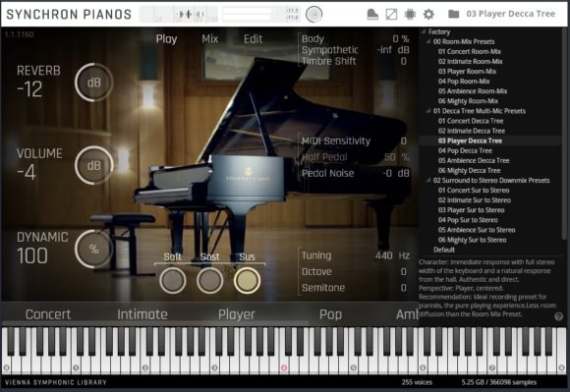
Task: Collapse the 02 Surround to Stereo Downmix Presets folder
Action: (x=428, y=180)
